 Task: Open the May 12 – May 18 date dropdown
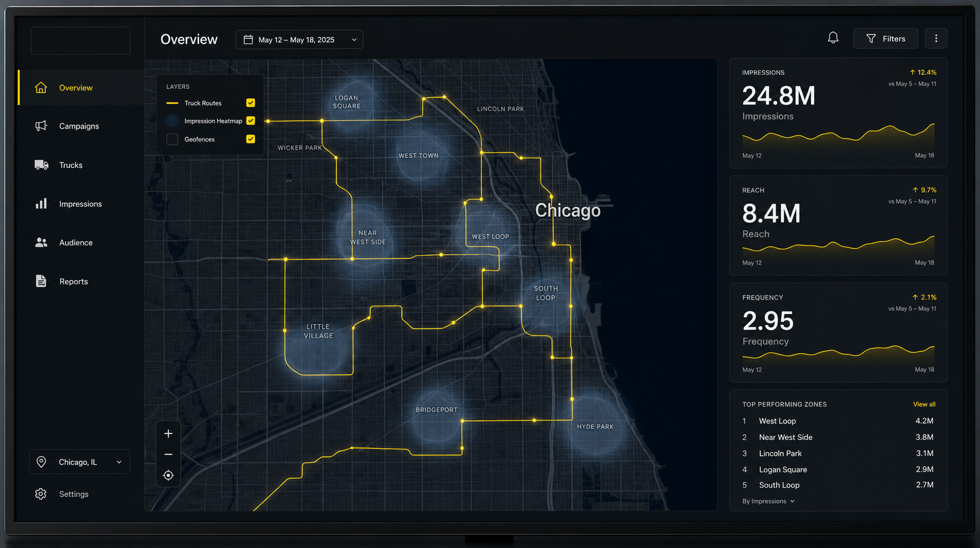[299, 40]
